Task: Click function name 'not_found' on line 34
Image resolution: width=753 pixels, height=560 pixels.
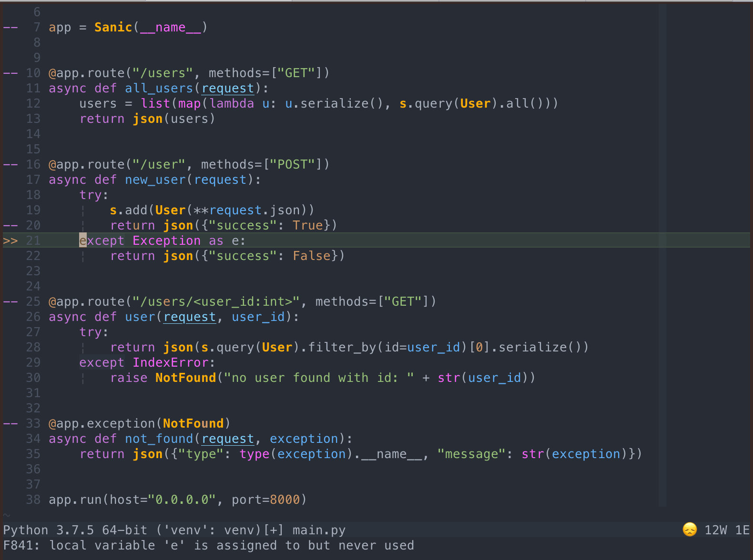Action: [159, 439]
